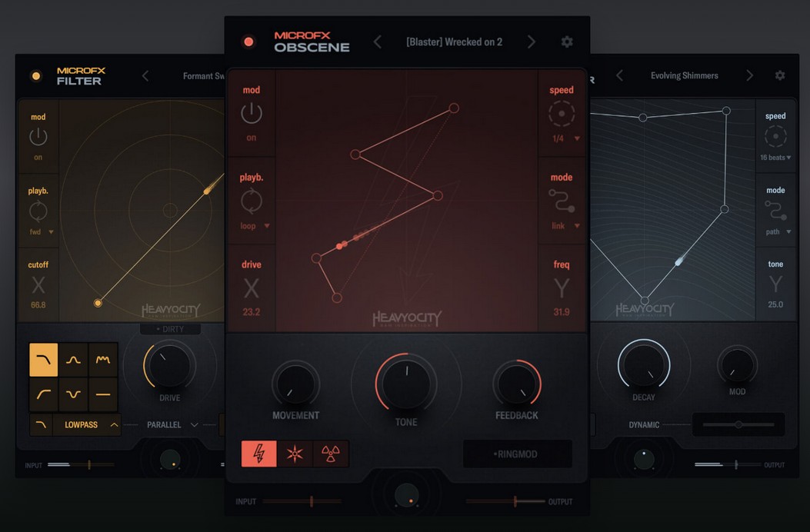Toggle the Filter plugin yellow power button
Screen dimensions: 810x532
36,76
